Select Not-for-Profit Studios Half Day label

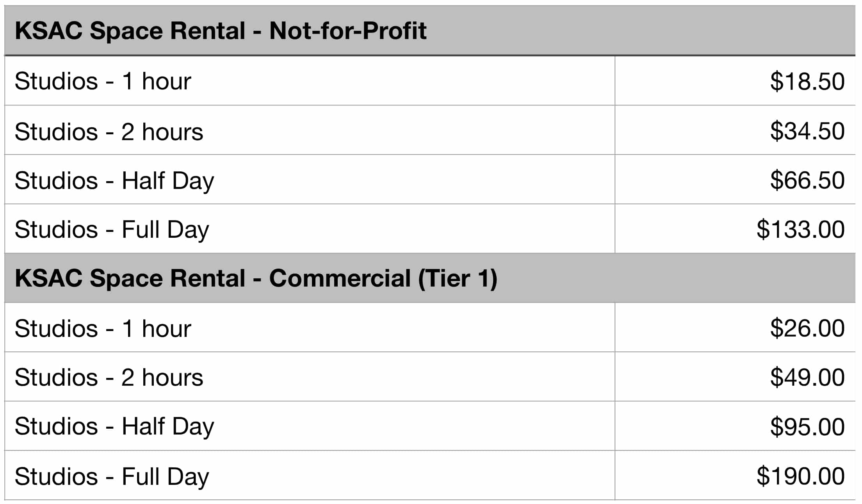pyautogui.click(x=114, y=182)
